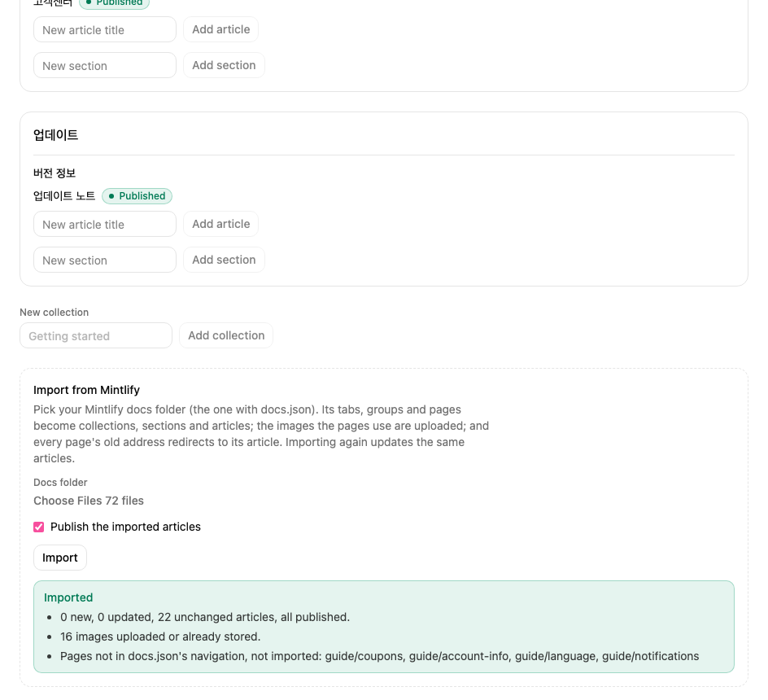Click Add article in the 업데이트 collection
Viewport: 768px width, 700px height.
tap(221, 224)
